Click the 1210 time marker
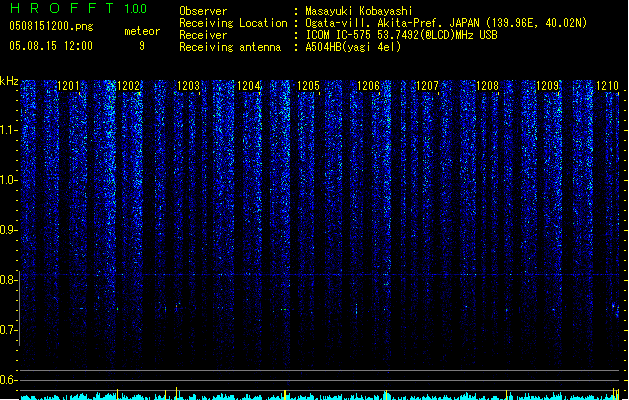Screen dimensions: 629x400 [x=607, y=86]
